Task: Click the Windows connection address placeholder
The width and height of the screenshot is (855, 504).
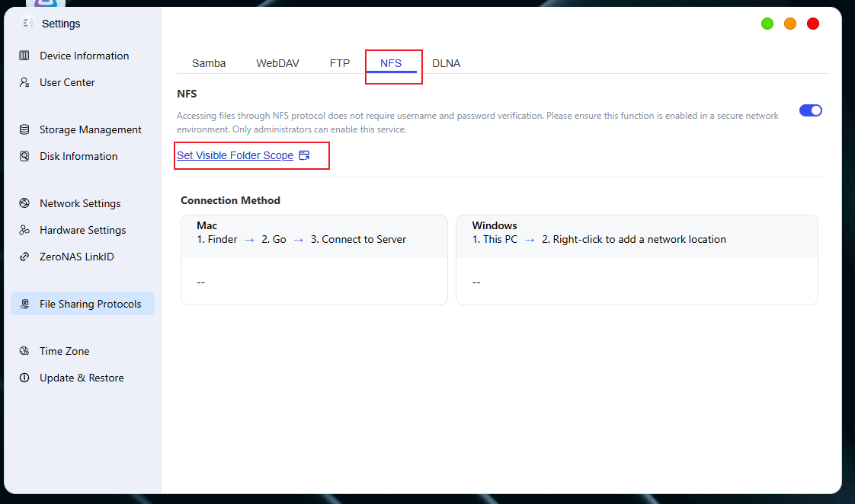Action: [476, 282]
